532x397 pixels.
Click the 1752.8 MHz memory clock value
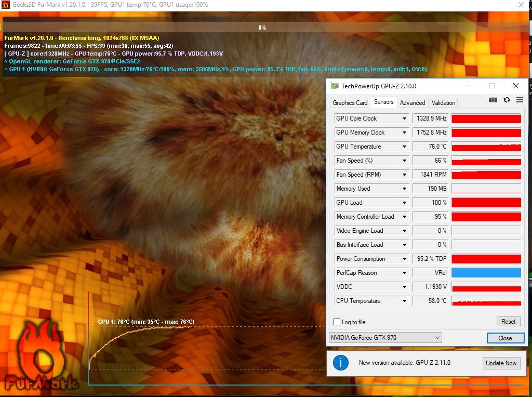click(431, 133)
